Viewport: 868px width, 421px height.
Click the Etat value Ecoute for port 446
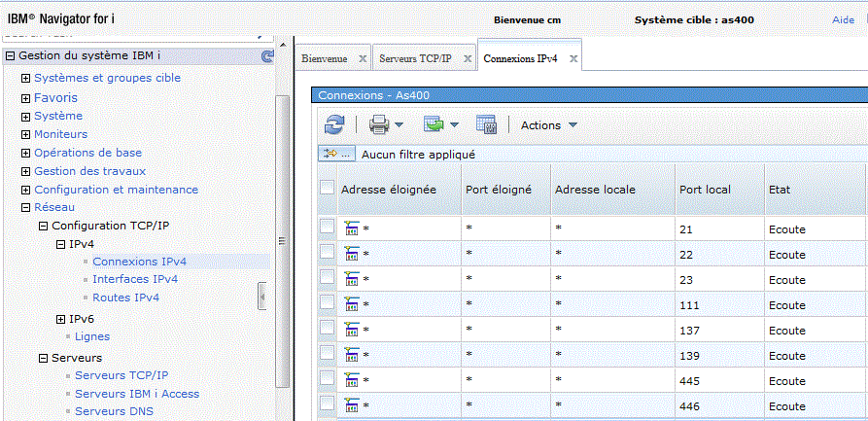coord(787,406)
